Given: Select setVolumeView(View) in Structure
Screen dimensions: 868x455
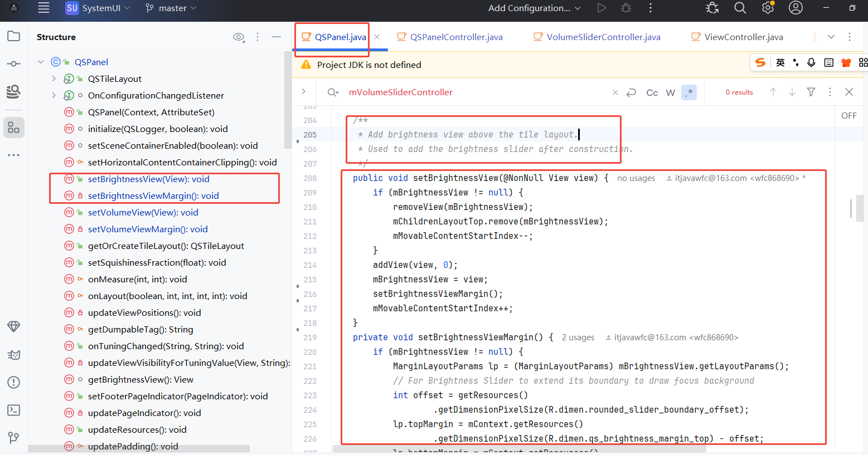Looking at the screenshot, I should (x=143, y=212).
